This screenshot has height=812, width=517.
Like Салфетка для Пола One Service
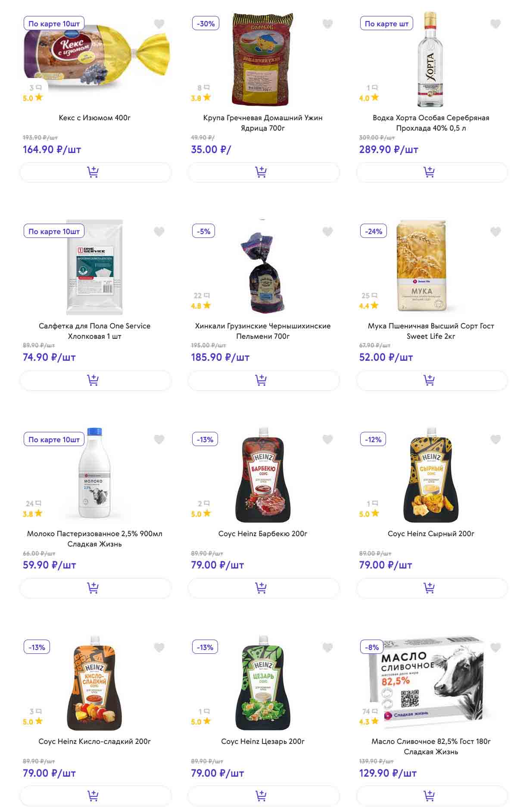159,231
